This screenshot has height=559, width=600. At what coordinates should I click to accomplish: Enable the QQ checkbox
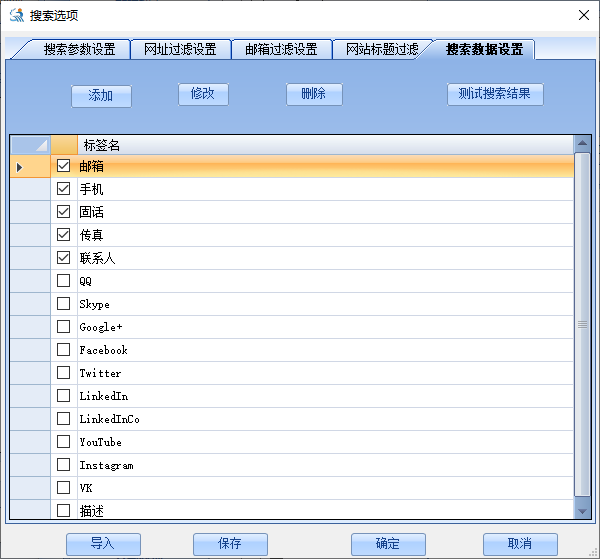[x=64, y=281]
